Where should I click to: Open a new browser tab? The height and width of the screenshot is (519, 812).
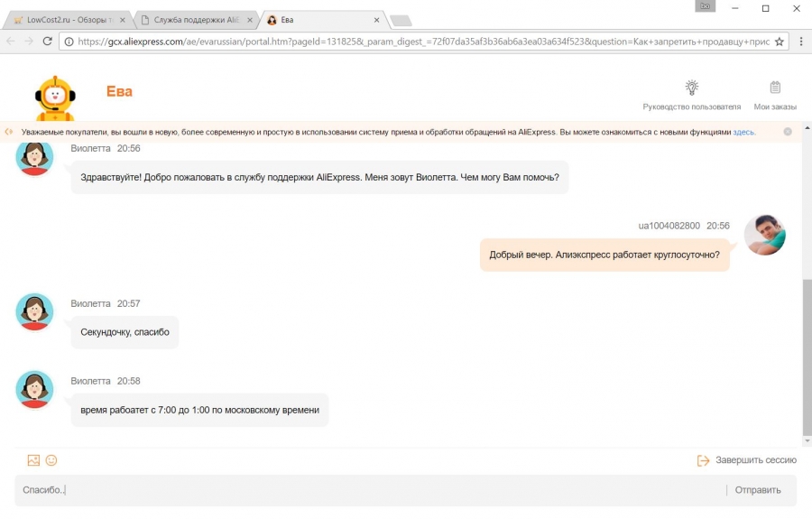401,20
